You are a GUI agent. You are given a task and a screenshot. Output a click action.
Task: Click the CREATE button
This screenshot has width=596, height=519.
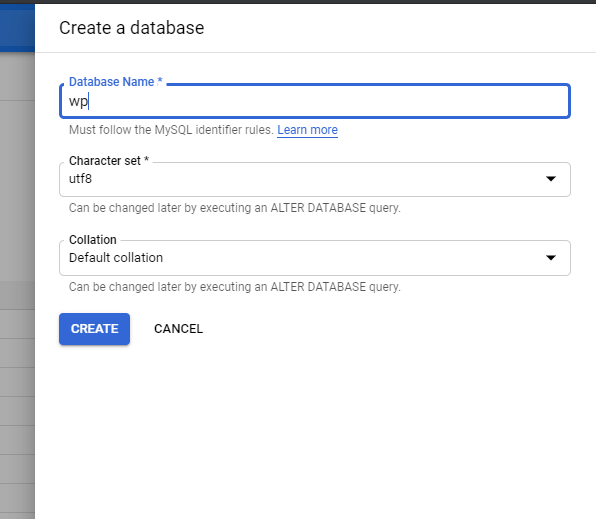point(94,329)
